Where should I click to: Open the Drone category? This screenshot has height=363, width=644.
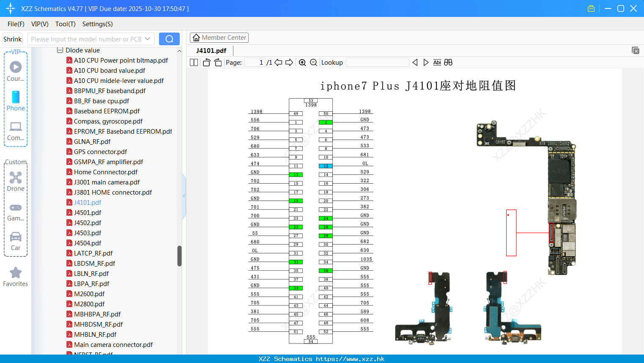click(16, 181)
